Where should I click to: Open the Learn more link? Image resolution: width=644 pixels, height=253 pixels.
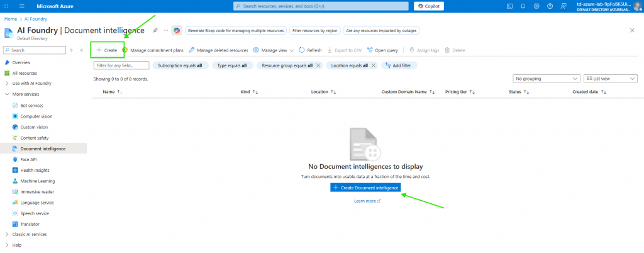(365, 201)
